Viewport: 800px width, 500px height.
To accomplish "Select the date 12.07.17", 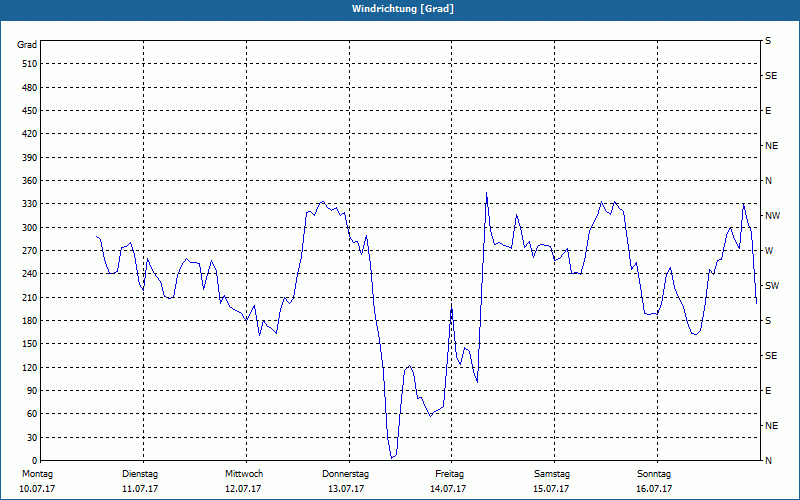I will click(x=243, y=489).
